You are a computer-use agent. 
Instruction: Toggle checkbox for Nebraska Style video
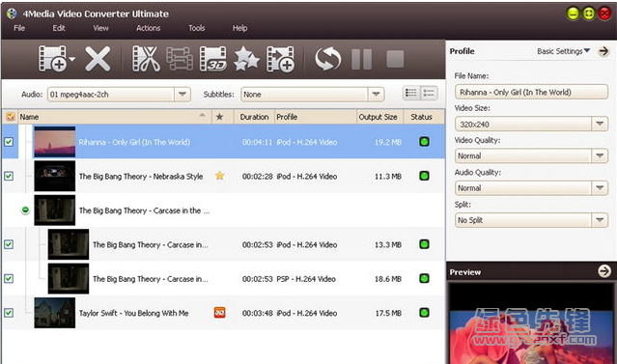9,176
